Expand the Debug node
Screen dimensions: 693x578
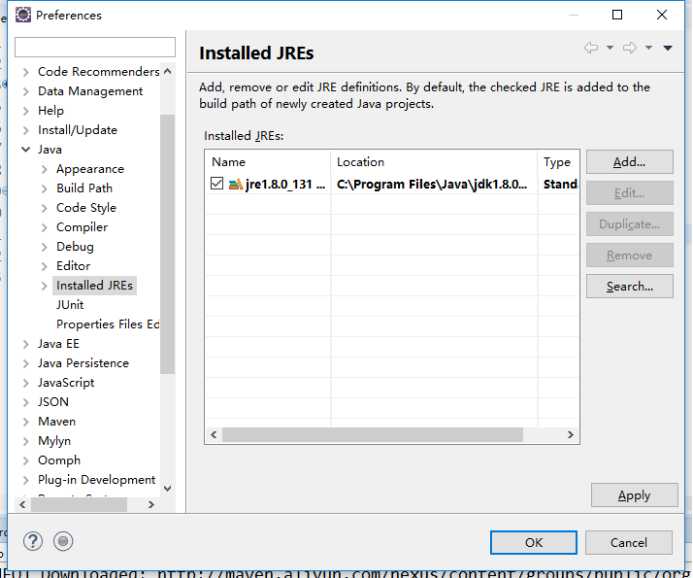pyautogui.click(x=44, y=247)
